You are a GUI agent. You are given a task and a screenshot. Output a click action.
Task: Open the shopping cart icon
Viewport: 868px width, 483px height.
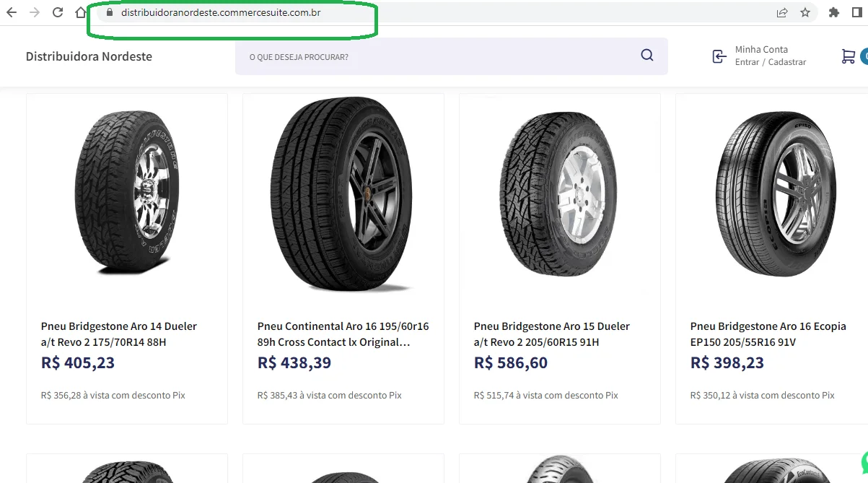(849, 56)
